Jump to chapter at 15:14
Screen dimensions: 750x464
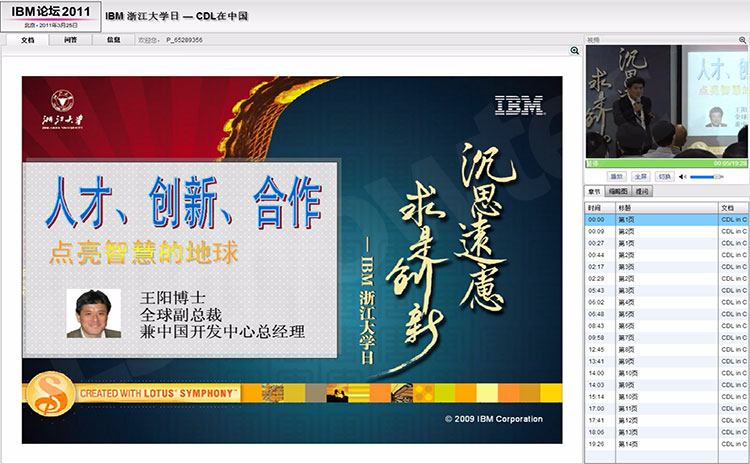point(667,397)
